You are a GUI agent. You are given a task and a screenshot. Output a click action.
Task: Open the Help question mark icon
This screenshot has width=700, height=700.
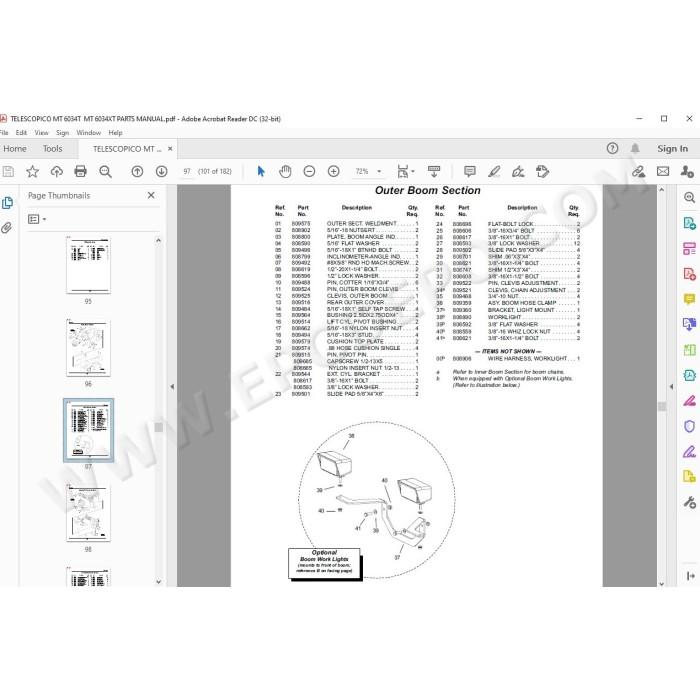click(612, 149)
